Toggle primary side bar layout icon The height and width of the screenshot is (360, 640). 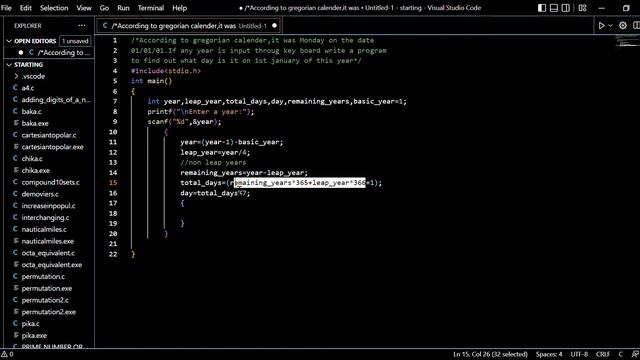click(542, 8)
